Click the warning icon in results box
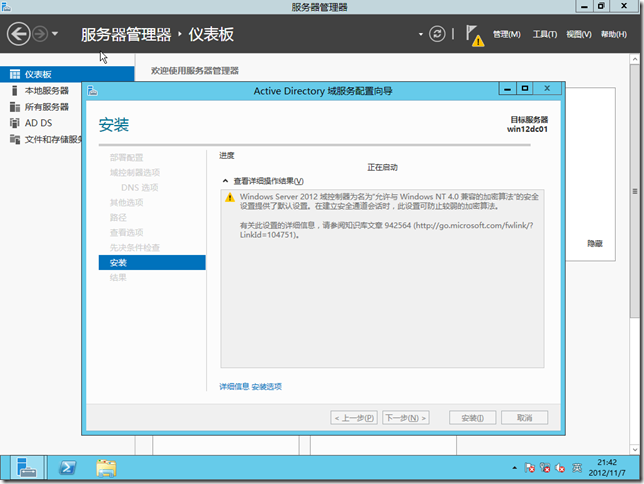 pyautogui.click(x=230, y=198)
